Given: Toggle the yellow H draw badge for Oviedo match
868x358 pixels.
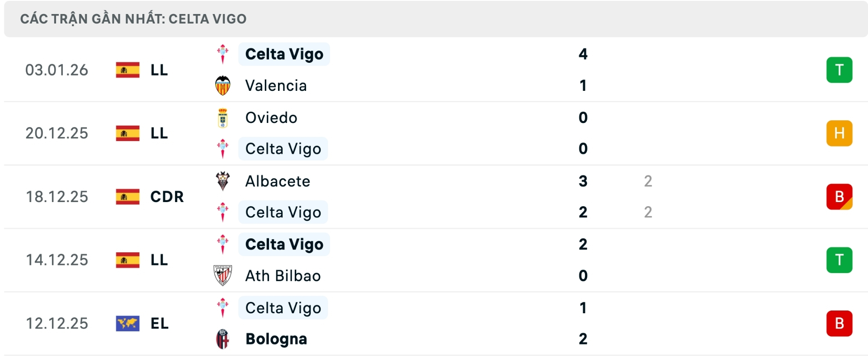Looking at the screenshot, I should 840,133.
